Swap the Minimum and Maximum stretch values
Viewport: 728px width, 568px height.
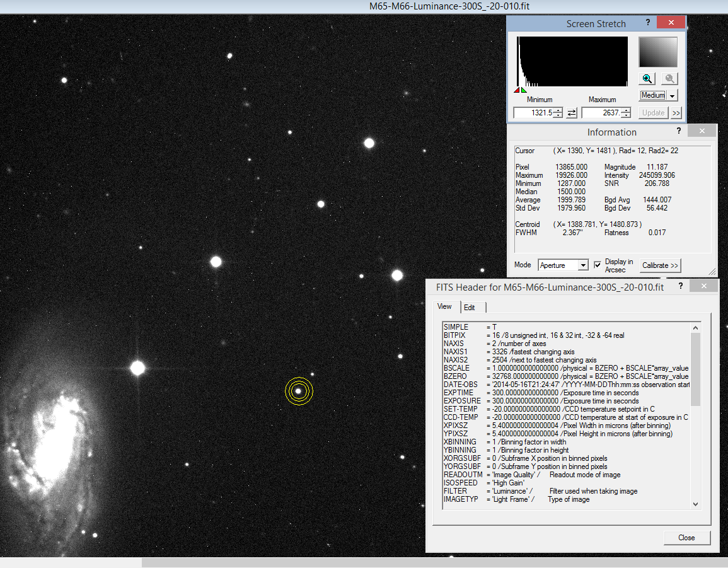coord(572,112)
